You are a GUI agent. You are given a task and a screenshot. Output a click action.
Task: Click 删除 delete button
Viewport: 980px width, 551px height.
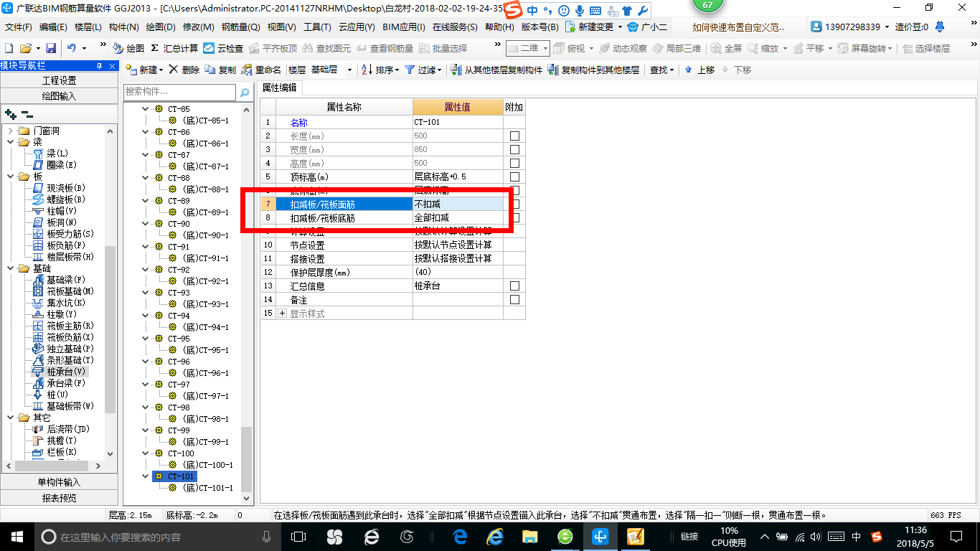tap(184, 70)
